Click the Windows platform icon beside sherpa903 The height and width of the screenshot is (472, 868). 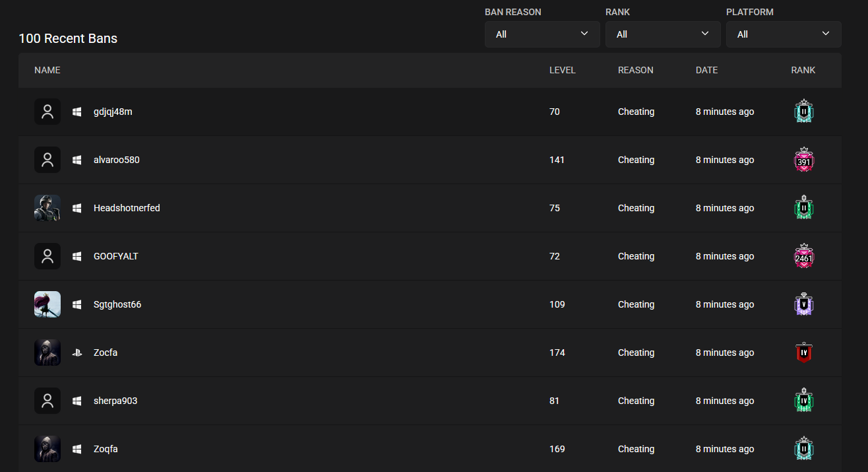point(77,401)
